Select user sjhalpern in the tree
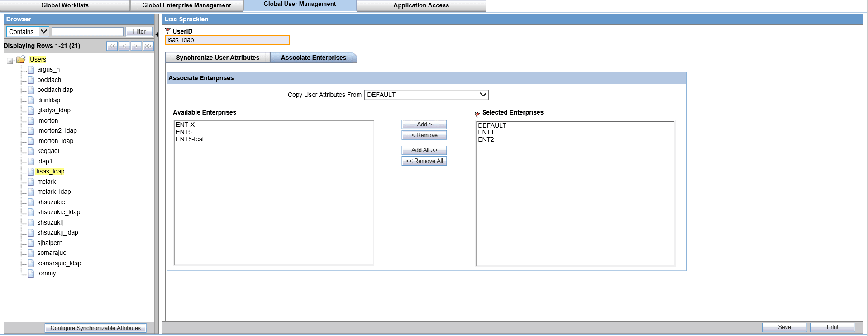The image size is (868, 336). pos(50,243)
